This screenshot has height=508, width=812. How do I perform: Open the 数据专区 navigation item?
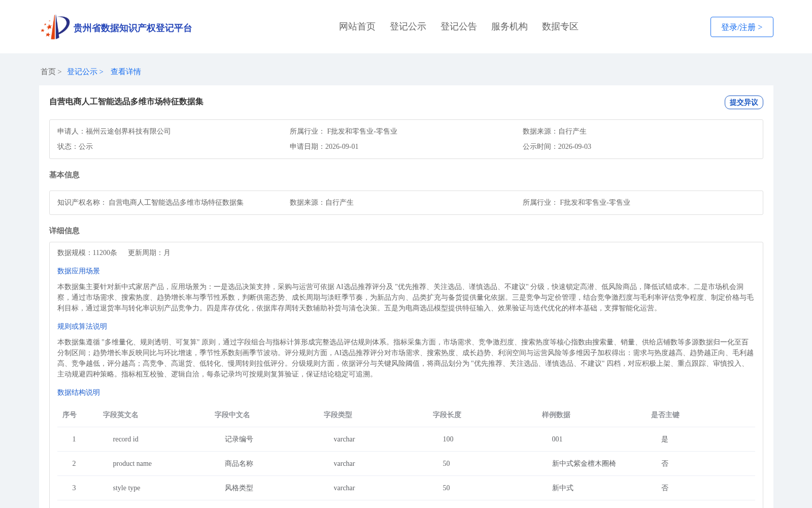[560, 26]
